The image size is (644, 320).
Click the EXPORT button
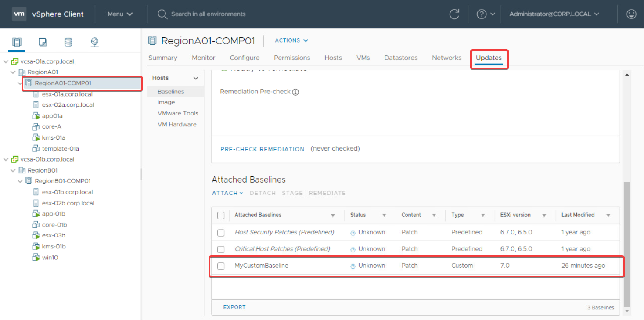click(234, 307)
